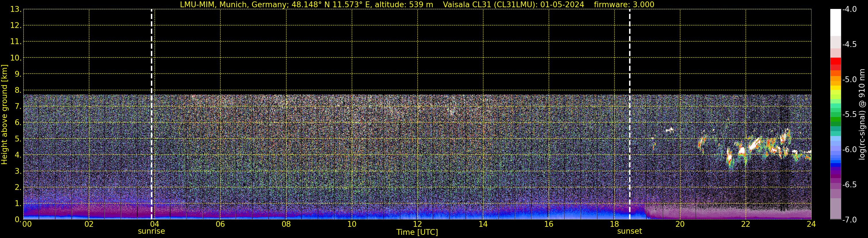This screenshot has height=238, width=868.
Task: Click the 'log(rc-signal) @ 910 nm' colorbar label
Action: click(862, 115)
